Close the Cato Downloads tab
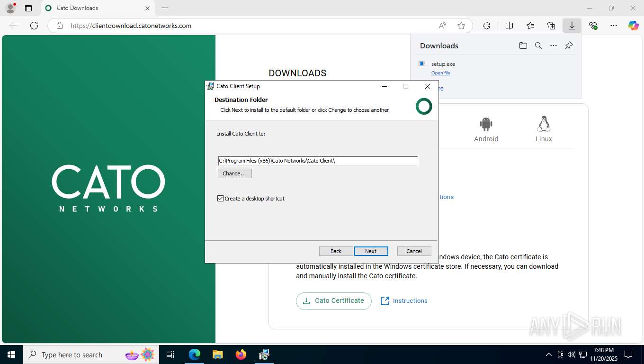This screenshot has width=644, height=364. pos(147,8)
